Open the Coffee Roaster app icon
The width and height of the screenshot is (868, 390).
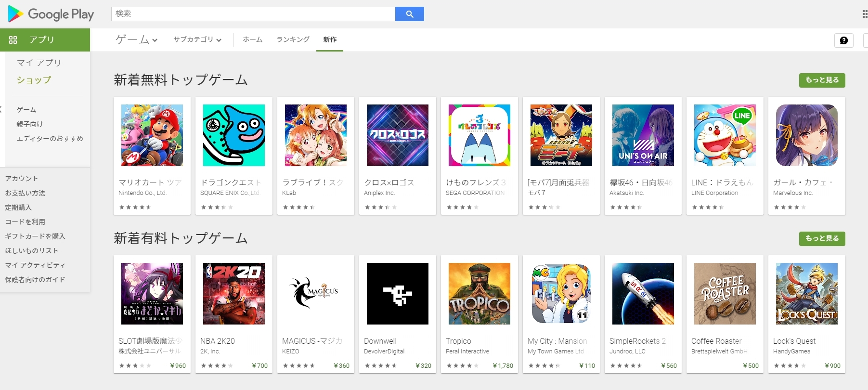[x=725, y=294]
